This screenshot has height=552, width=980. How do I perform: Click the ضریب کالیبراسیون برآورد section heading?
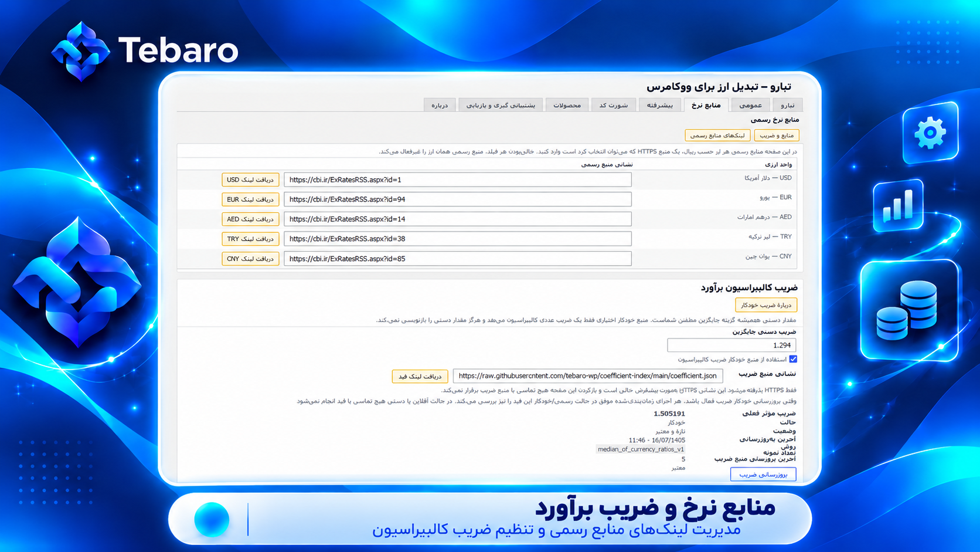point(749,287)
